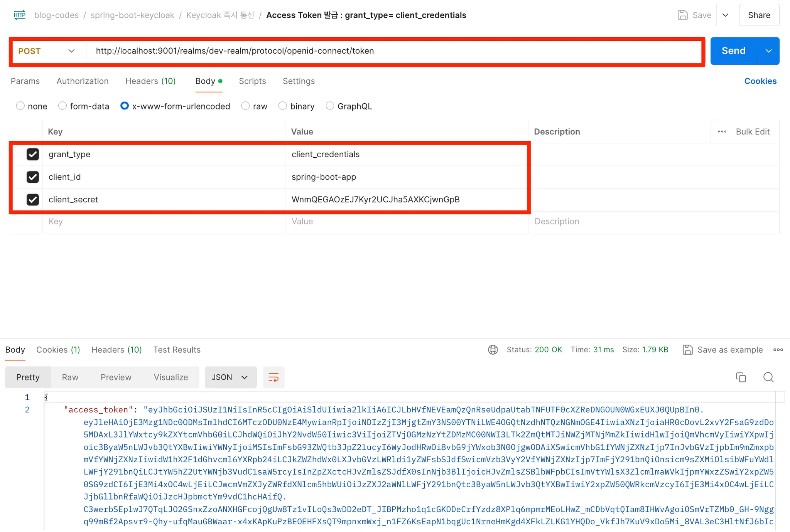Open search in the response body

click(768, 377)
